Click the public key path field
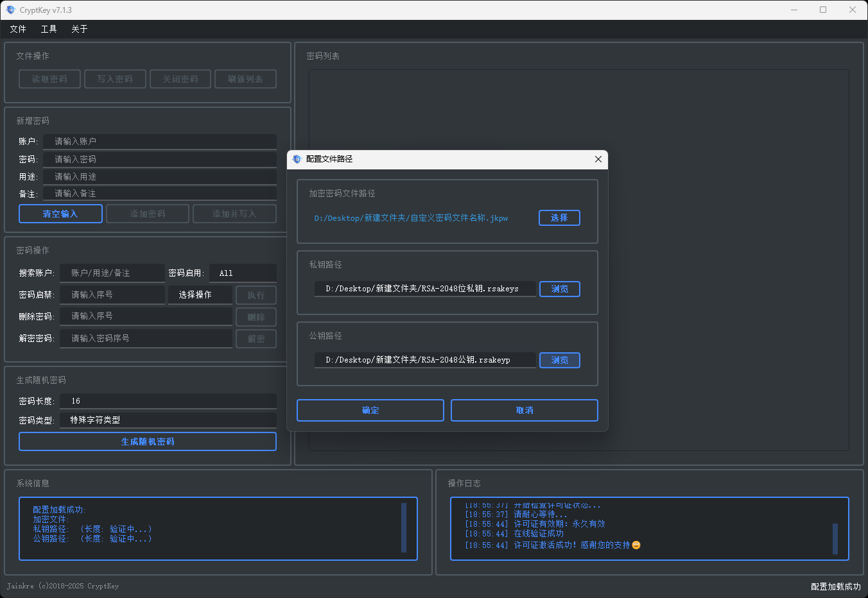The image size is (868, 598). pos(425,360)
